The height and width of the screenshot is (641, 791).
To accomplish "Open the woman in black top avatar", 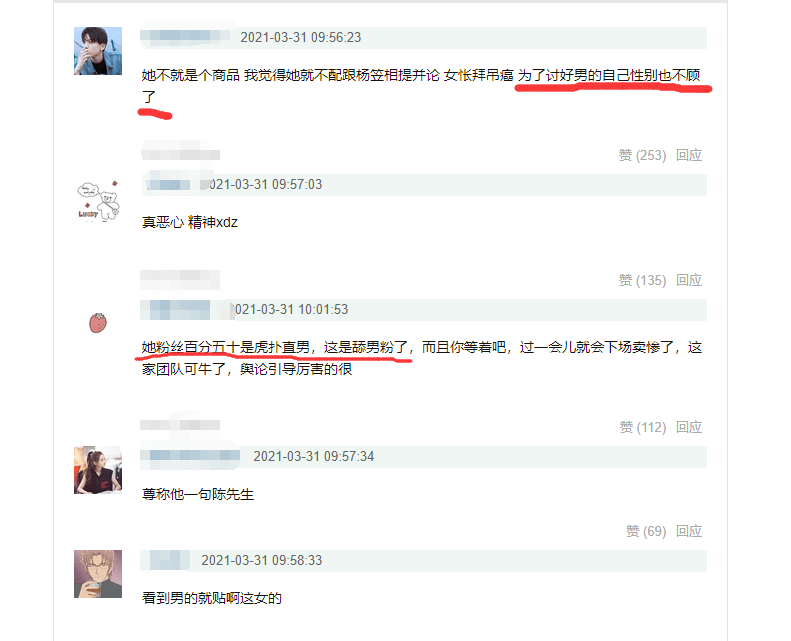I will [98, 470].
